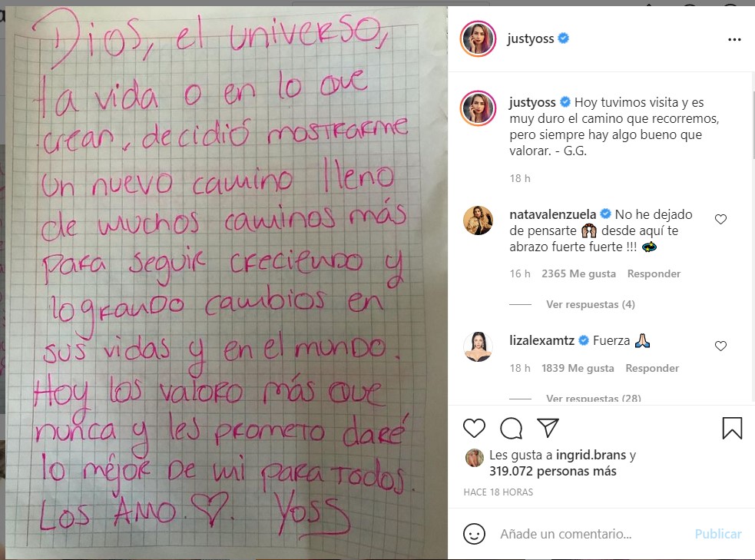Click the Publicar button

point(718,534)
